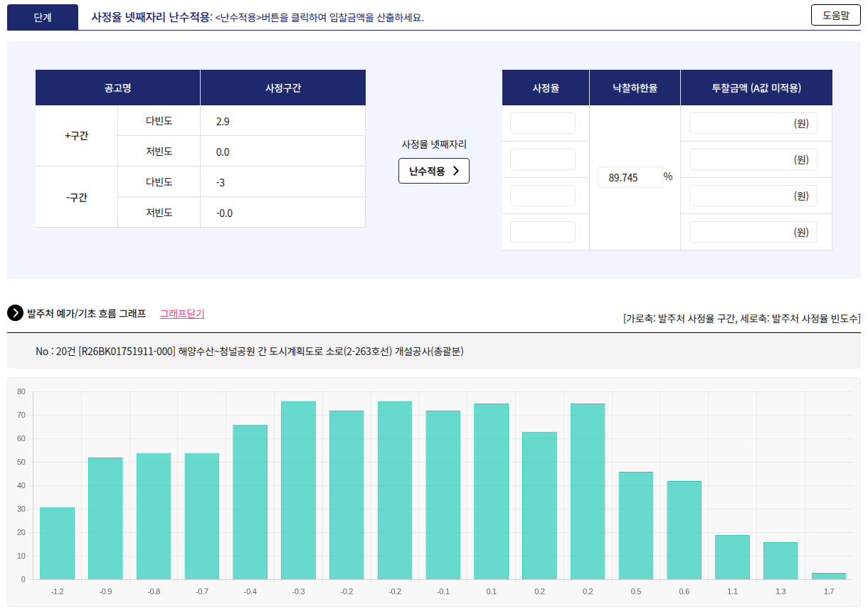Click the chart bar labeled -0.3
The width and height of the screenshot is (868, 612).
(x=298, y=490)
